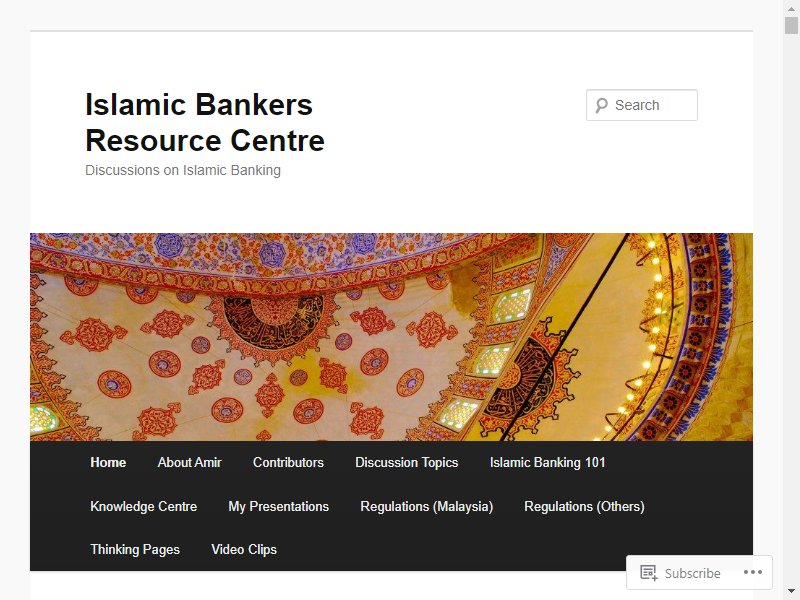This screenshot has width=800, height=600.
Task: Click the search magnifier icon
Action: pos(602,106)
